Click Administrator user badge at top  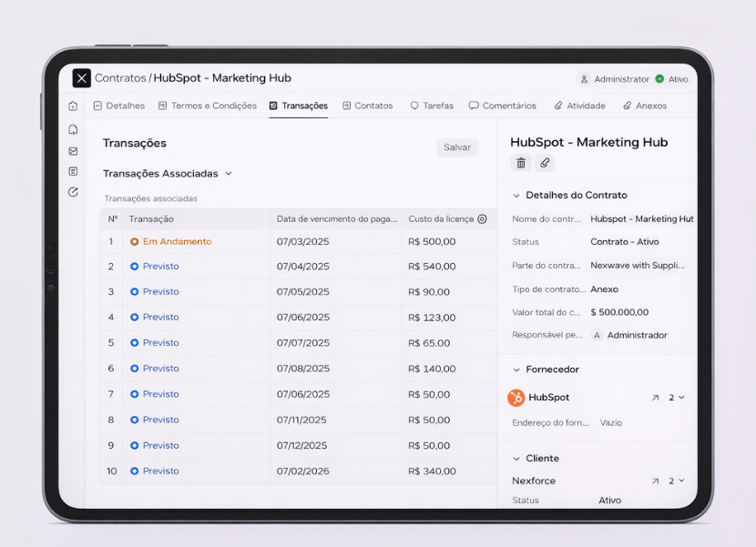tap(613, 79)
